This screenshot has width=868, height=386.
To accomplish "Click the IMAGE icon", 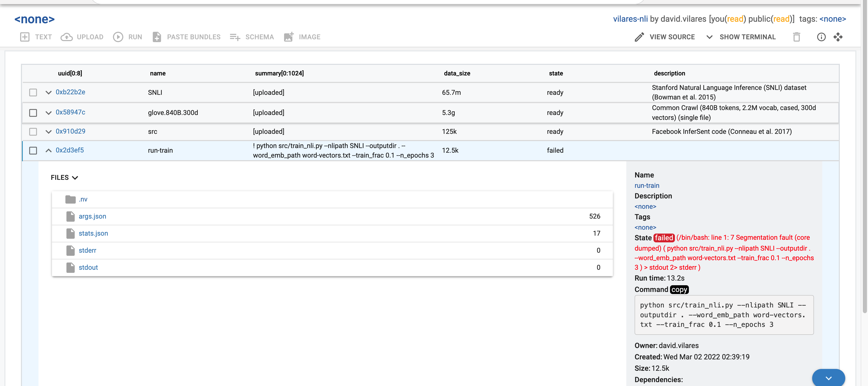I will point(289,37).
